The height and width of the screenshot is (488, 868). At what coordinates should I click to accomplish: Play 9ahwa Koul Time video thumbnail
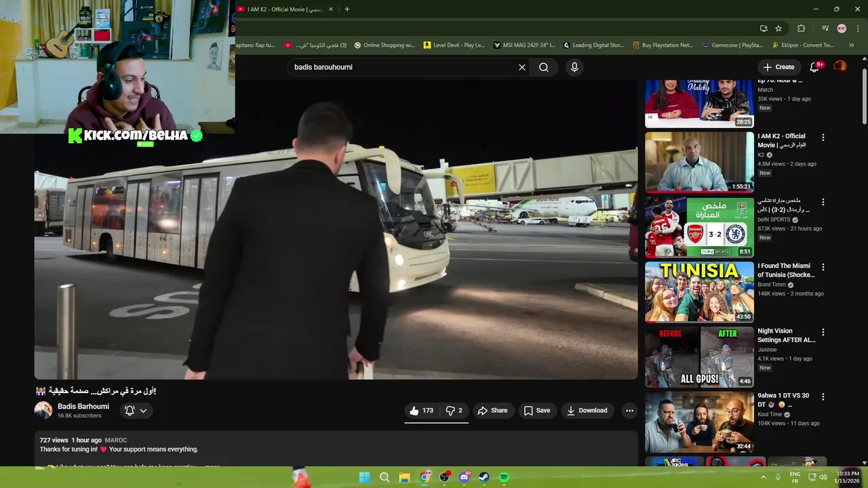click(699, 422)
